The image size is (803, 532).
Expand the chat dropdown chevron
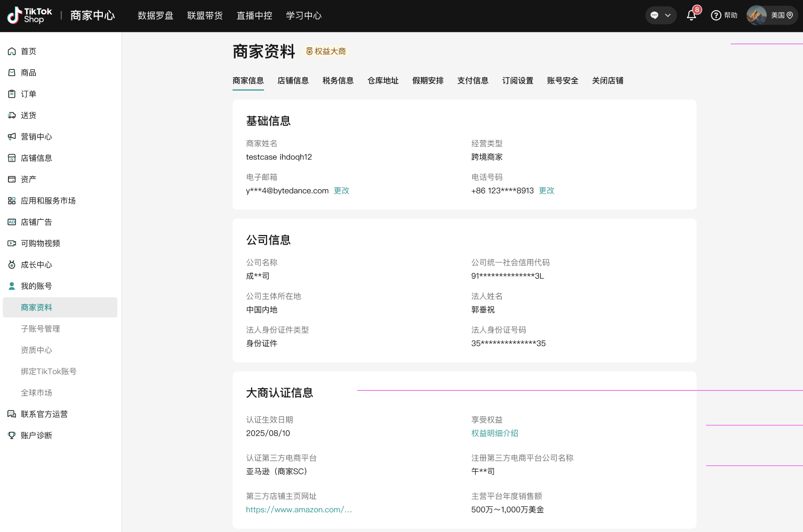(x=668, y=15)
